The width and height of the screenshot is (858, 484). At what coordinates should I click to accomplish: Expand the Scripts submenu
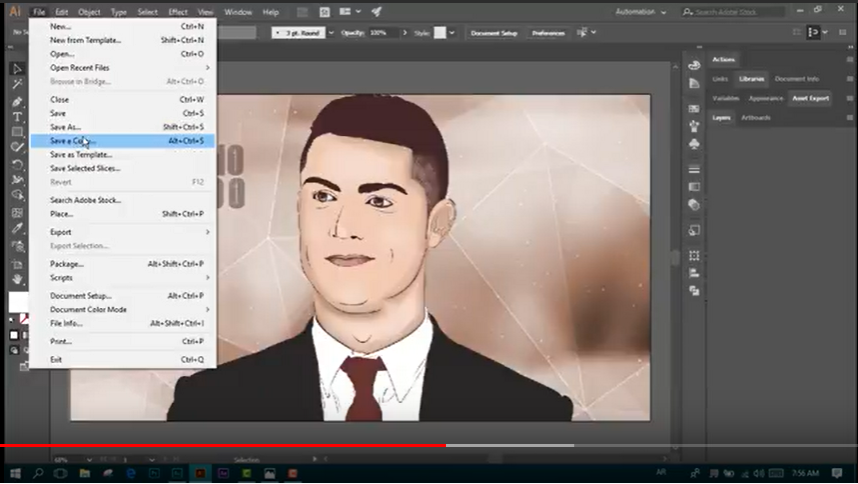coord(123,278)
